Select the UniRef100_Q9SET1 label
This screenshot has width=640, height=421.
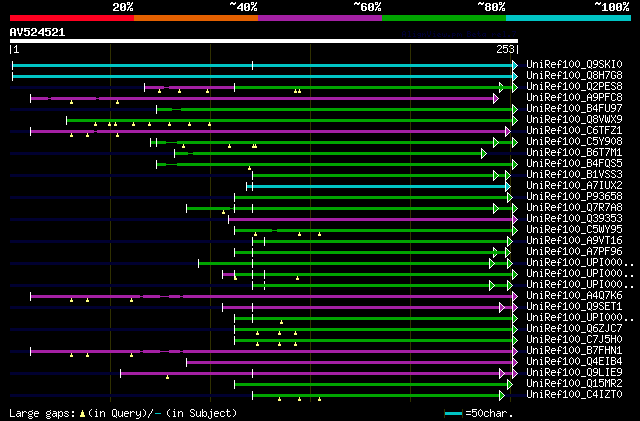[x=574, y=307]
